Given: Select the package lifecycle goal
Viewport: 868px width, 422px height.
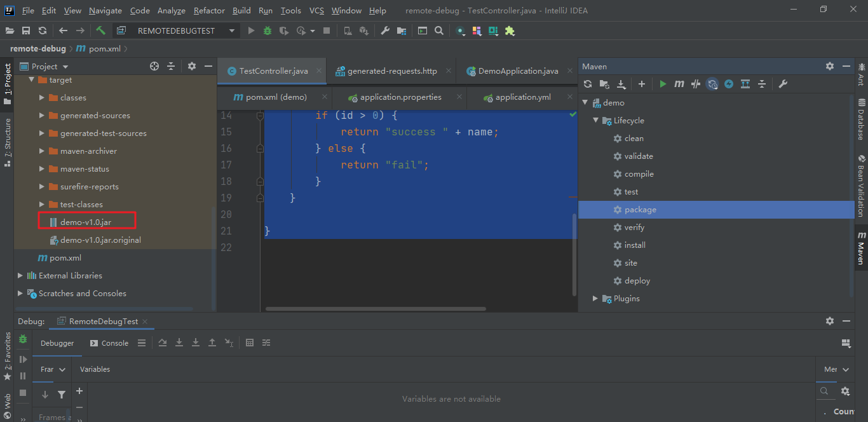Looking at the screenshot, I should 716,210.
